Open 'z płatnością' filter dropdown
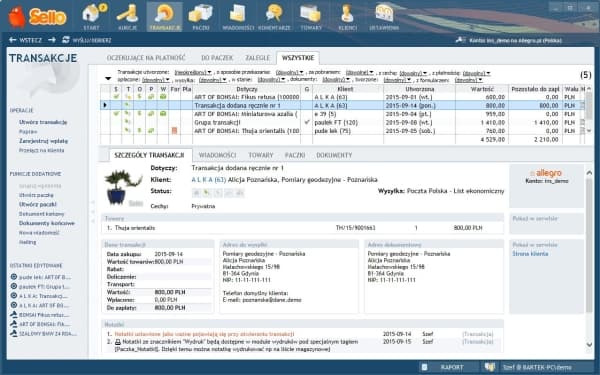600x375 pixels. (x=476, y=73)
